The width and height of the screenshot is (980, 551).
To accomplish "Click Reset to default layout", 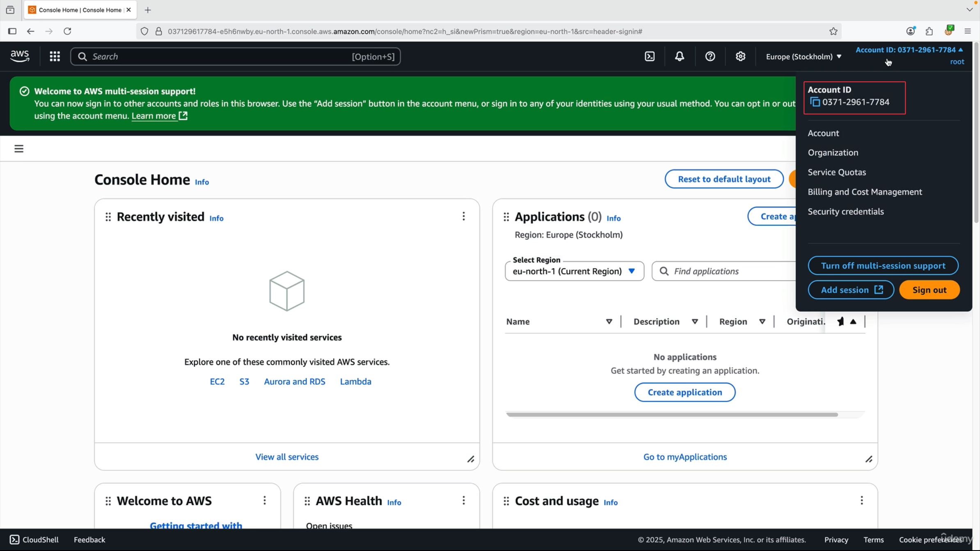I will pos(724,179).
